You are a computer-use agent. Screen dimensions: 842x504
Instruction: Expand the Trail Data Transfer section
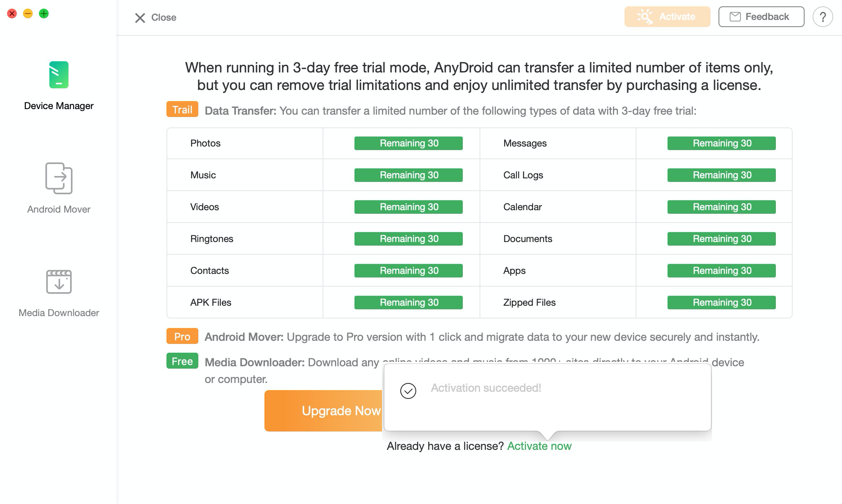[x=181, y=110]
